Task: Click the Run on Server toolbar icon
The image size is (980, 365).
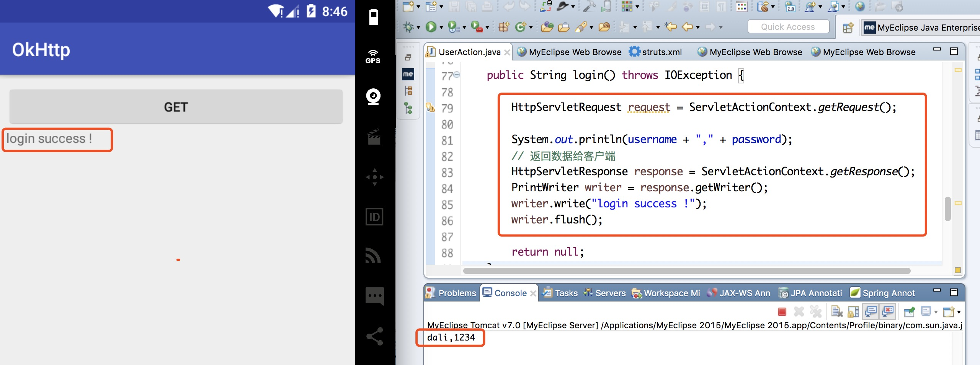Action: pos(453,27)
